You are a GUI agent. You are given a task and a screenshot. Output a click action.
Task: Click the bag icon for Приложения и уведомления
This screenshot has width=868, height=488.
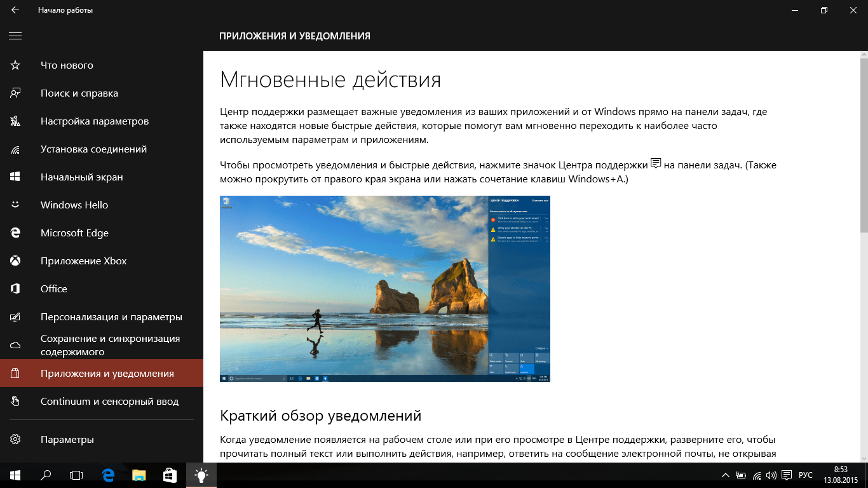click(15, 374)
